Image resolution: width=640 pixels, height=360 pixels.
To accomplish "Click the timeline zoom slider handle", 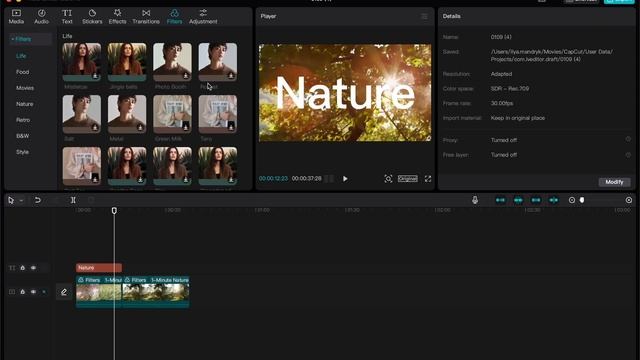I will click(582, 200).
